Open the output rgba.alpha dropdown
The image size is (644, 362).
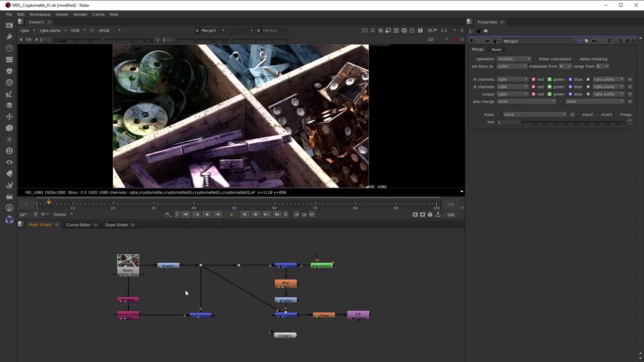click(609, 94)
